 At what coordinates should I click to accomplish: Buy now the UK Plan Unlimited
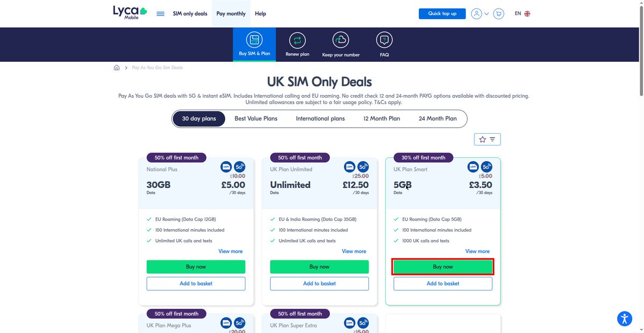click(x=320, y=267)
